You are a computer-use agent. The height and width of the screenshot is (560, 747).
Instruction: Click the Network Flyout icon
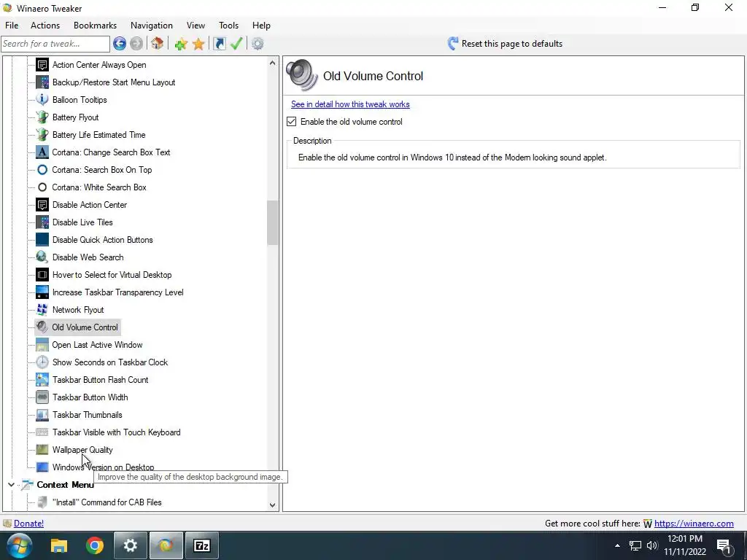tap(42, 309)
